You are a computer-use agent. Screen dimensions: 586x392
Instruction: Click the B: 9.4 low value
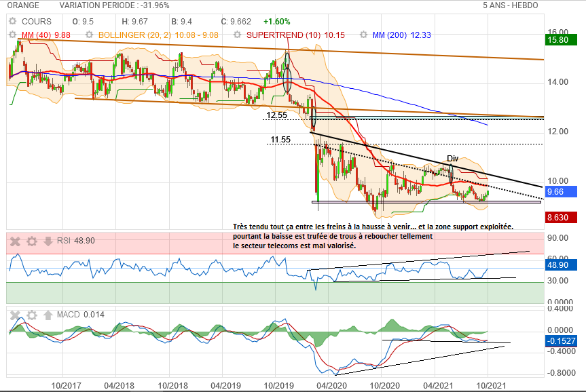click(181, 22)
